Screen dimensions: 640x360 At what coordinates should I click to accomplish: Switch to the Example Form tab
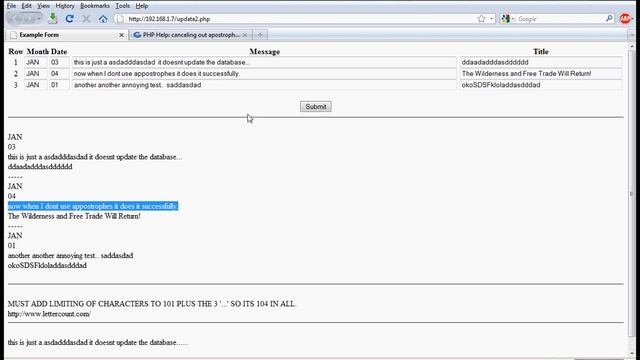click(67, 35)
